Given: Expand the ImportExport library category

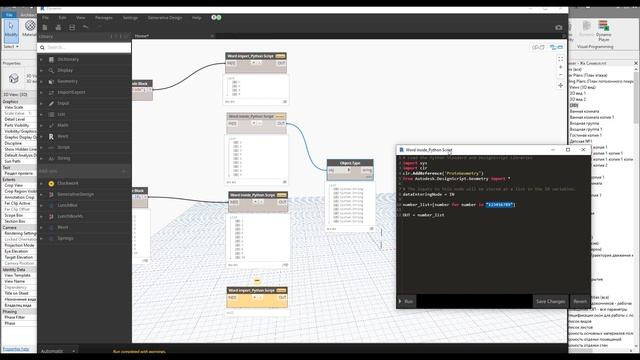Looking at the screenshot, I should point(41,93).
